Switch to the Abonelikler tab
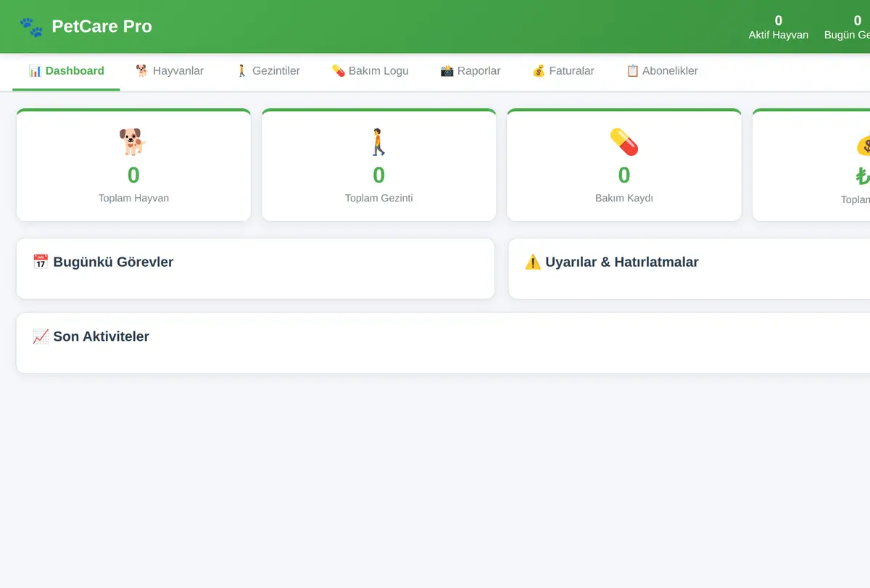This screenshot has width=870, height=588. [x=662, y=71]
